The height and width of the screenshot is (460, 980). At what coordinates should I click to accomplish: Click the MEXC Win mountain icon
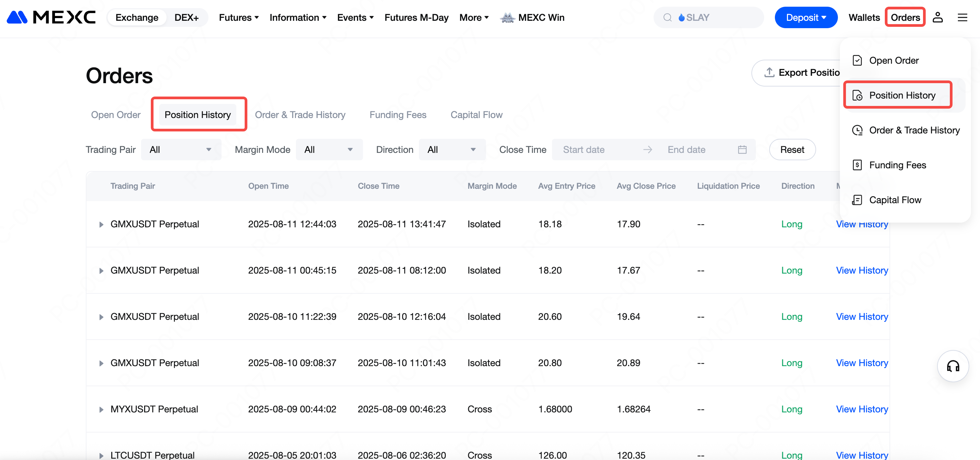507,17
